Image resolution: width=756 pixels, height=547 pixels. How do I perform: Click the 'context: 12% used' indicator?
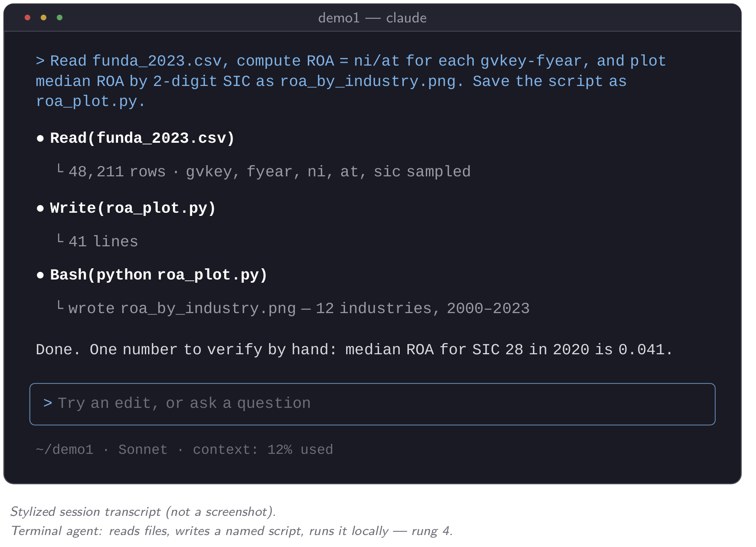pyautogui.click(x=263, y=449)
